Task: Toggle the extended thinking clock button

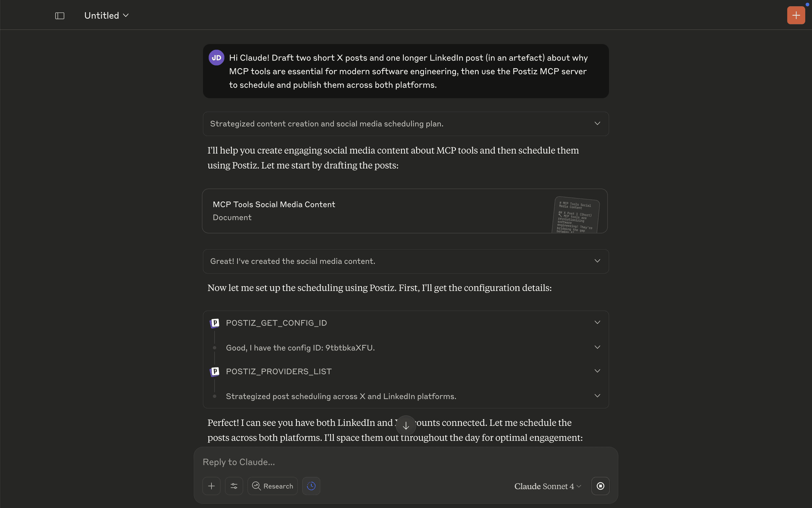Action: point(311,486)
